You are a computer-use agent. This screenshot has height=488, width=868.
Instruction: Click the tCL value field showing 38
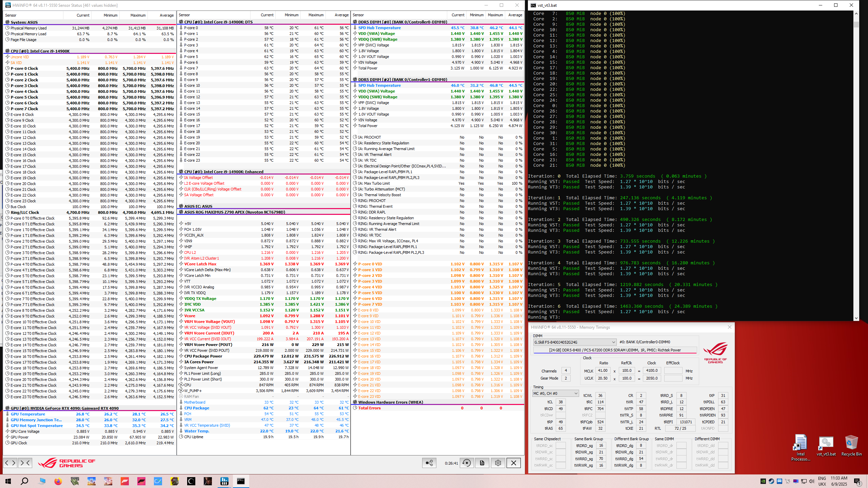[x=561, y=402]
